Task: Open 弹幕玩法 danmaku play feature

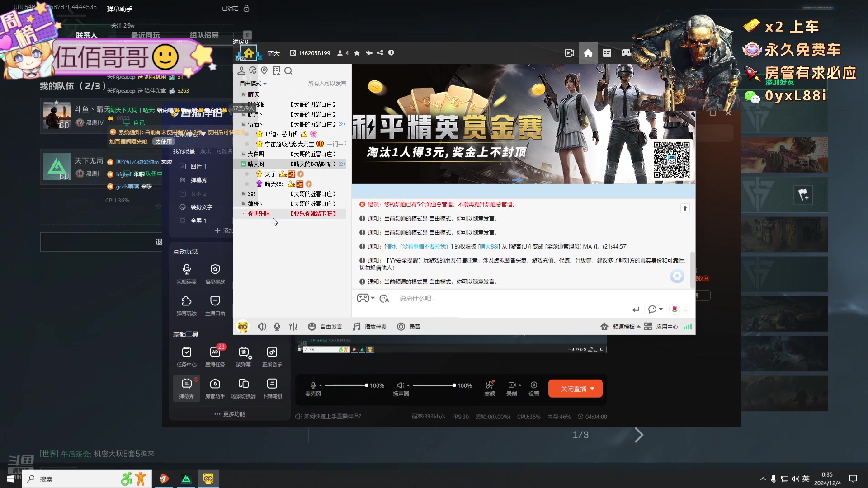Action: coord(187,305)
